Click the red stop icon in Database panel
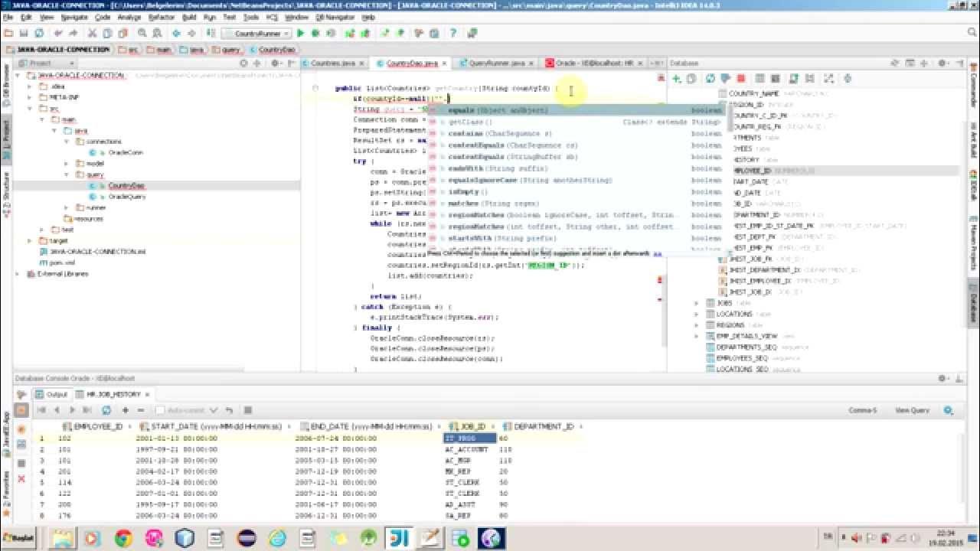 (741, 78)
